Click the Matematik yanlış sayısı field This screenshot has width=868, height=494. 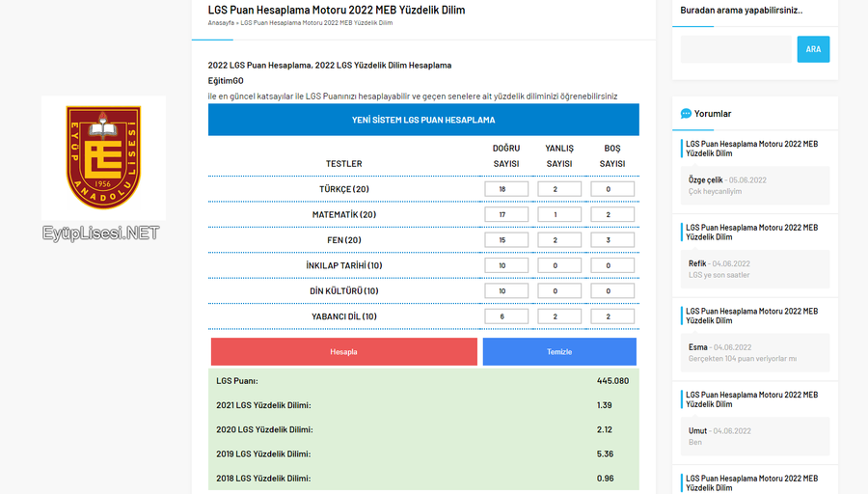(559, 214)
